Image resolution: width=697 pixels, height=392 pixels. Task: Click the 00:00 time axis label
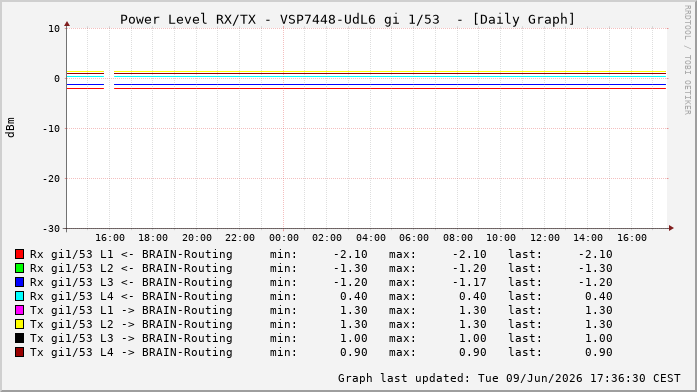tap(284, 238)
